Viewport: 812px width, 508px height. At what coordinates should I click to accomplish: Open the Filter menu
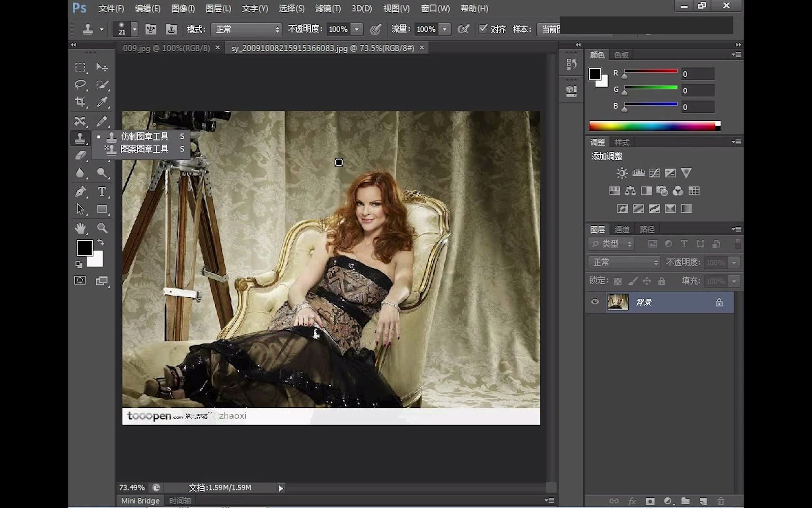(x=328, y=8)
